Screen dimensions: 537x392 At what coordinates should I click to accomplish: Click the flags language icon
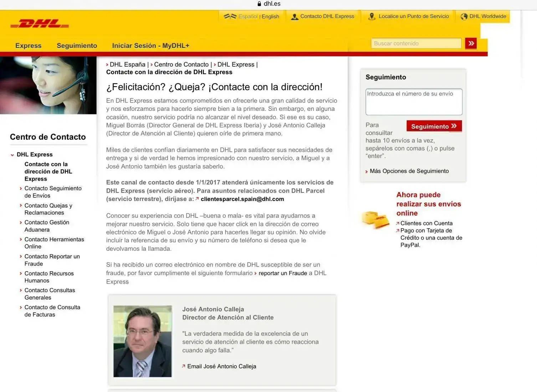point(230,16)
